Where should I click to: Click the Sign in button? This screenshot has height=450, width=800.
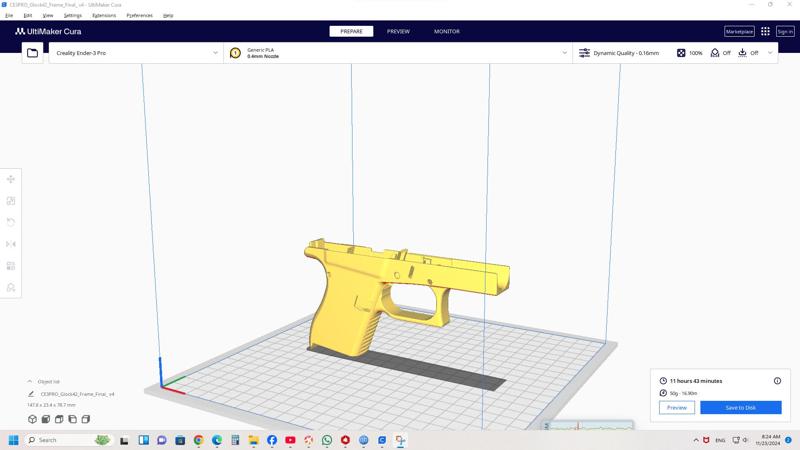click(785, 31)
